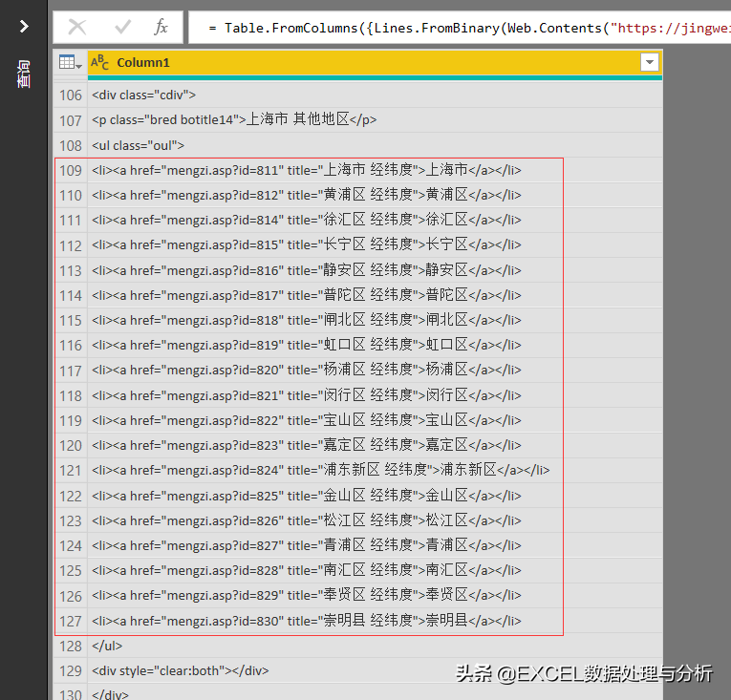The height and width of the screenshot is (700, 731).
Task: Select the closing </ul> cell
Action: click(375, 646)
